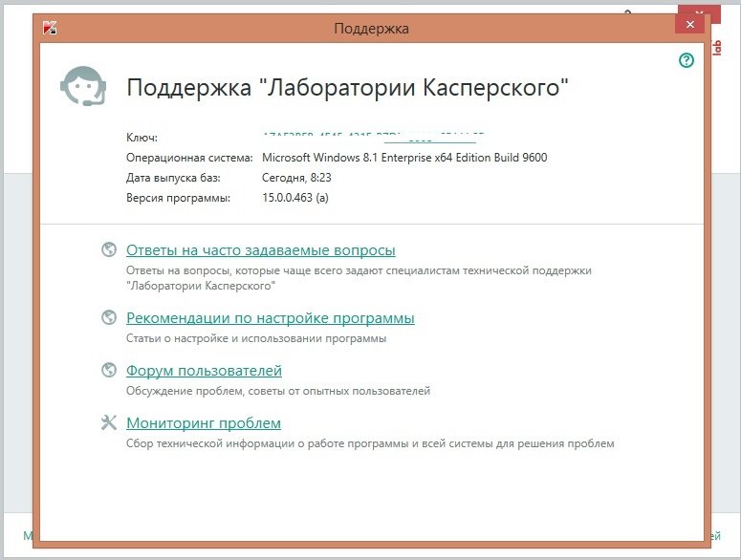Close the Поддержка dialog window

click(x=690, y=24)
